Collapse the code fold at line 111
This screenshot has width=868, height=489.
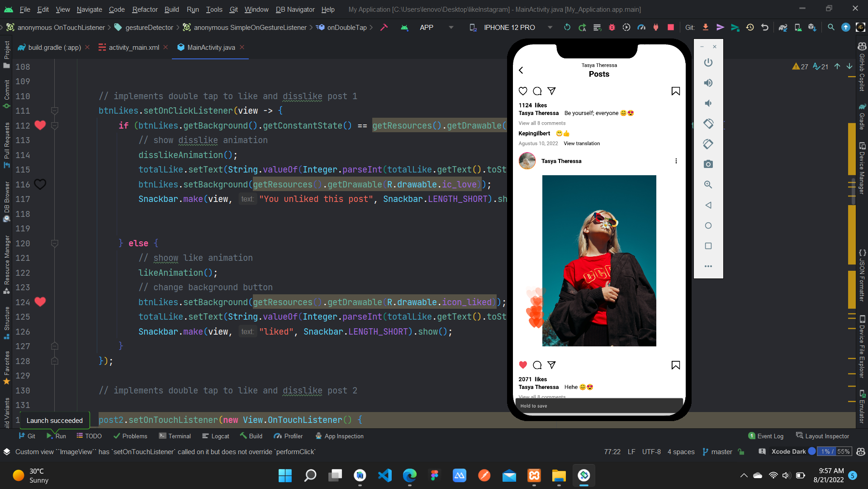point(54,110)
